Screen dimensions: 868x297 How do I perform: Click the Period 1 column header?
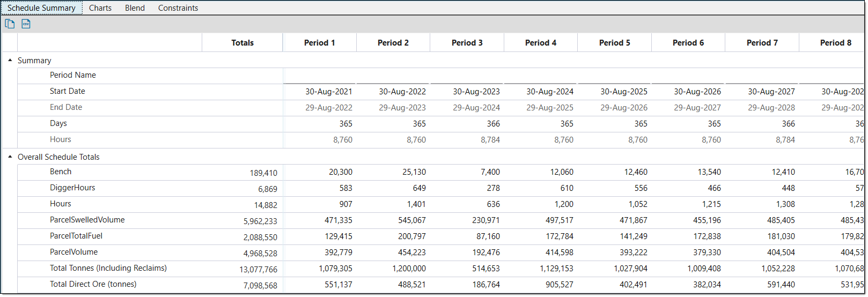319,43
